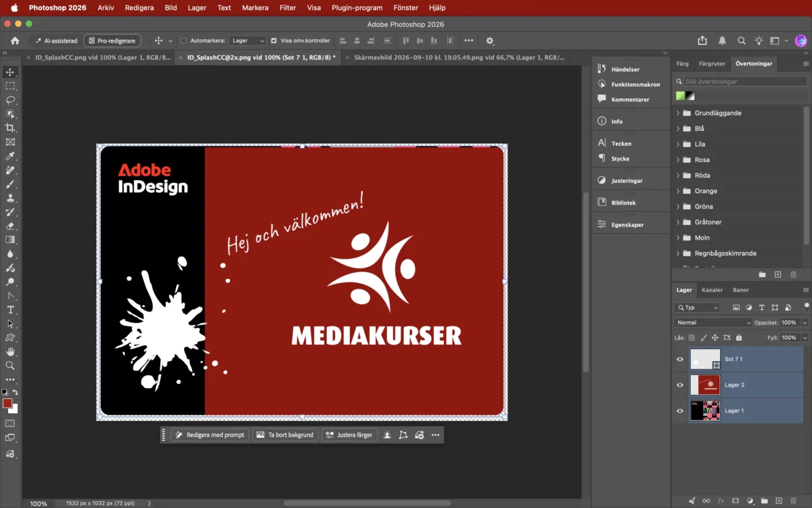Screen dimensions: 812x508
Task: Open the share icon in the top bar
Action: [702, 41]
